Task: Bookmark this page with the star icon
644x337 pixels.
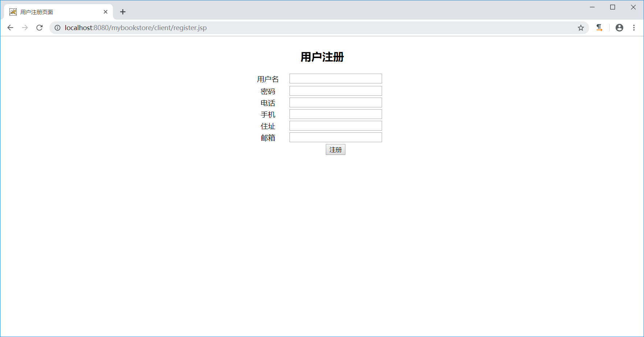Action: [x=581, y=28]
